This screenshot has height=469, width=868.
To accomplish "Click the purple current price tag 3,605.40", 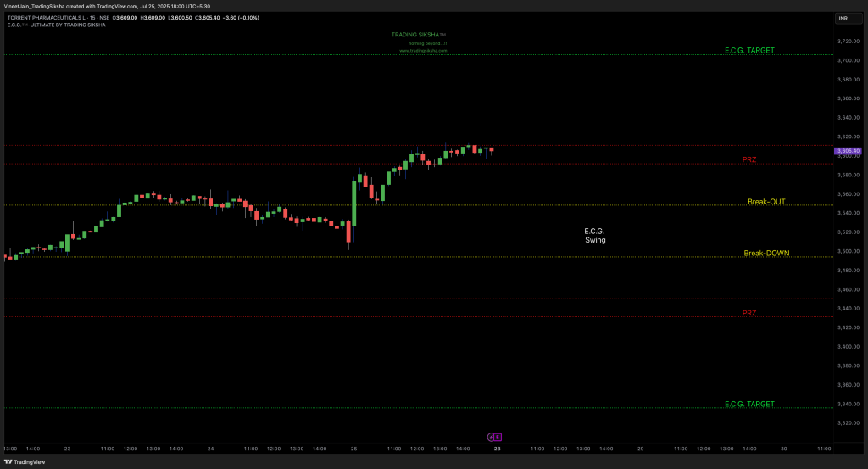I will click(849, 151).
